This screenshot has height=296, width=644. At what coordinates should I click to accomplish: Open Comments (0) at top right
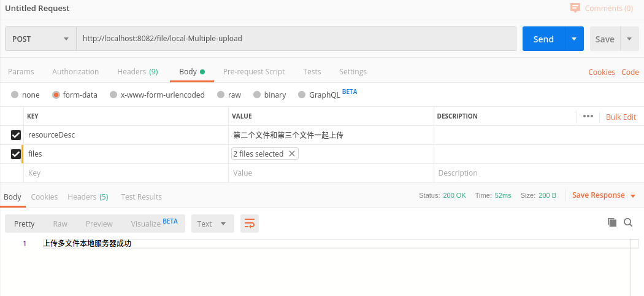[x=601, y=8]
